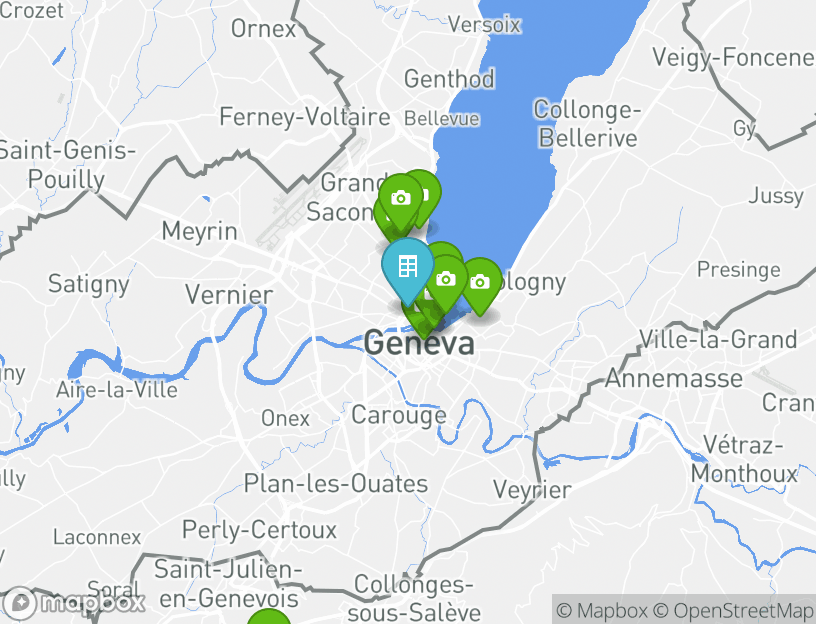Select the Ferney-Voltaire label
Image resolution: width=816 pixels, height=624 pixels.
(x=305, y=117)
